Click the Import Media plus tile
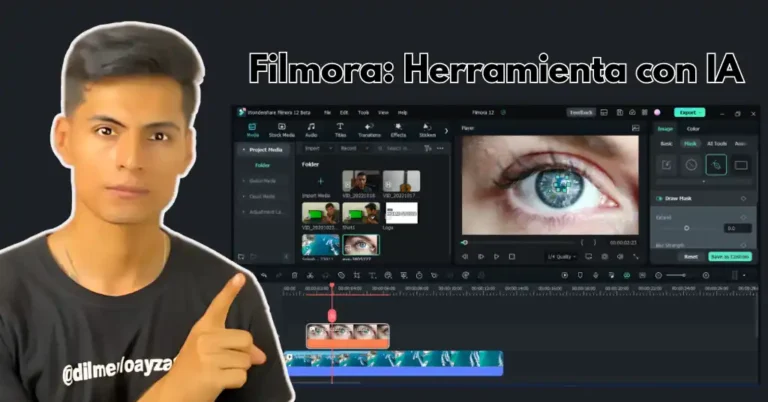 (x=320, y=182)
